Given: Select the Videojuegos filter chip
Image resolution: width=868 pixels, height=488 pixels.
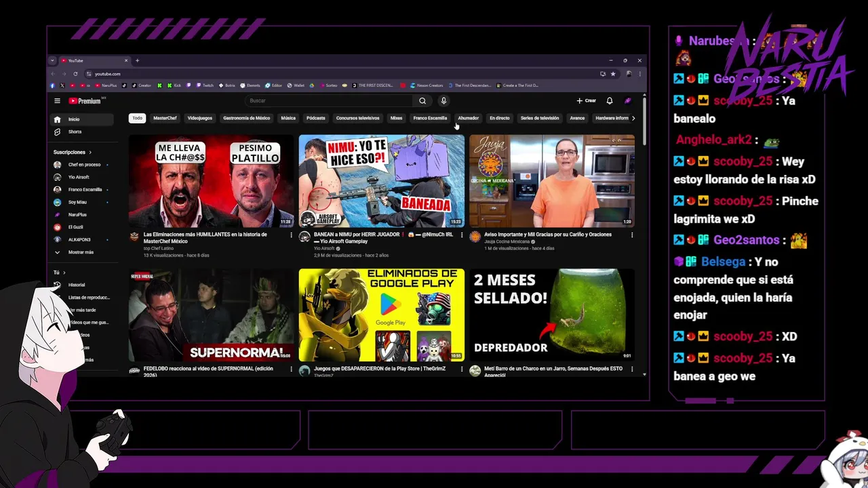Looking at the screenshot, I should click(200, 118).
